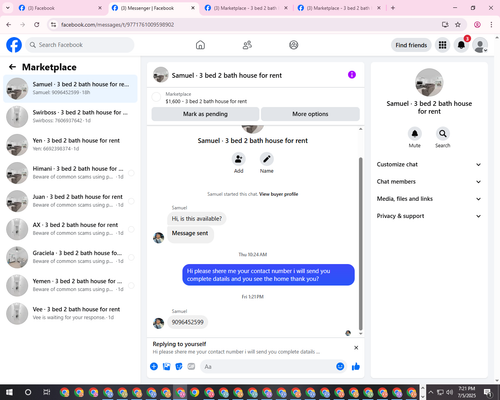
Task: Click the Search Facebook field
Action: (x=80, y=45)
